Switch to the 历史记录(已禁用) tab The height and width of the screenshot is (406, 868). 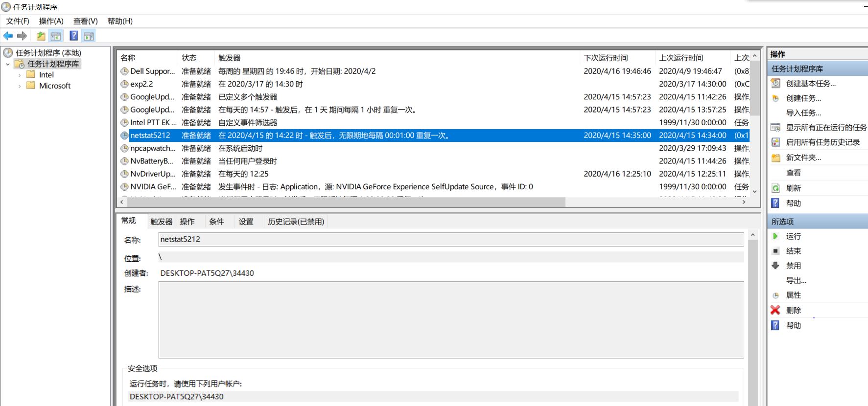[296, 222]
